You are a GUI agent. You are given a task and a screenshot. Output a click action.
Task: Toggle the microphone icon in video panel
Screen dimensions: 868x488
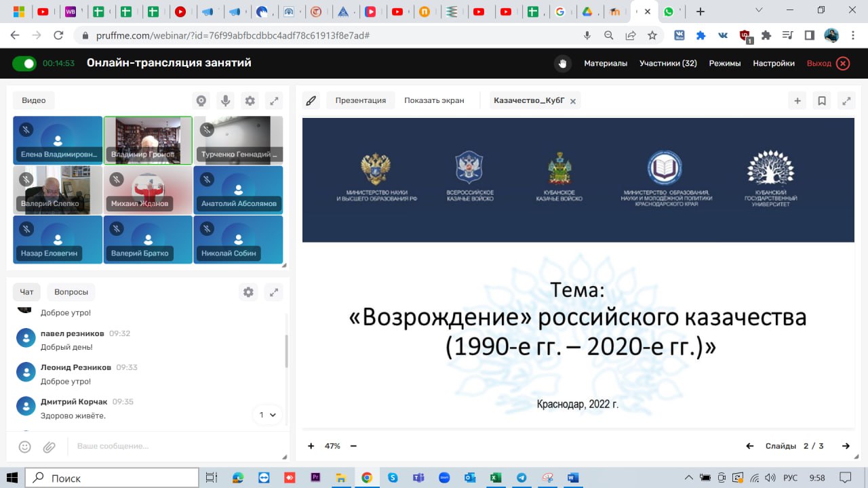tap(226, 101)
